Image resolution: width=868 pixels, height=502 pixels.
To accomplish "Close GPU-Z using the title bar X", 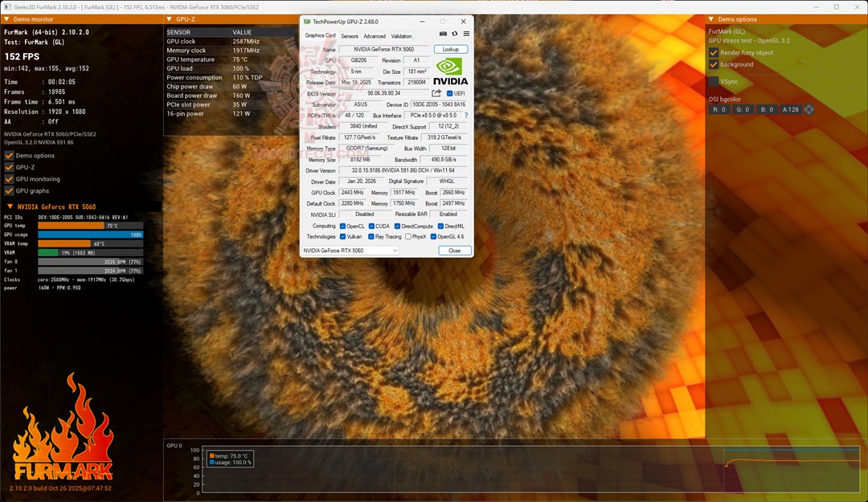I will [464, 22].
